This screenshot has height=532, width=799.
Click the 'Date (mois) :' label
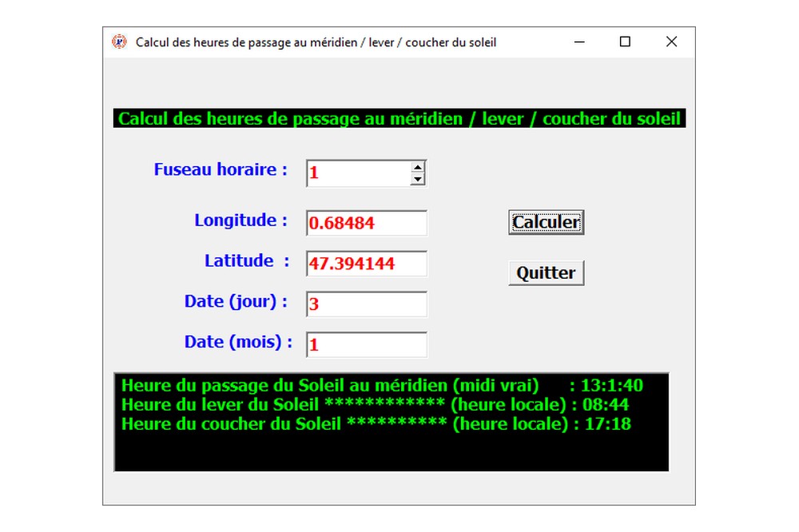(238, 342)
